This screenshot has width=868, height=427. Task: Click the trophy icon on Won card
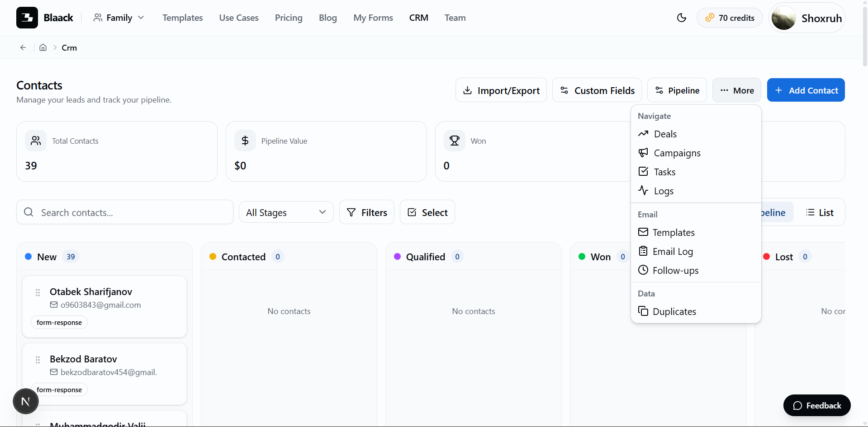(455, 141)
